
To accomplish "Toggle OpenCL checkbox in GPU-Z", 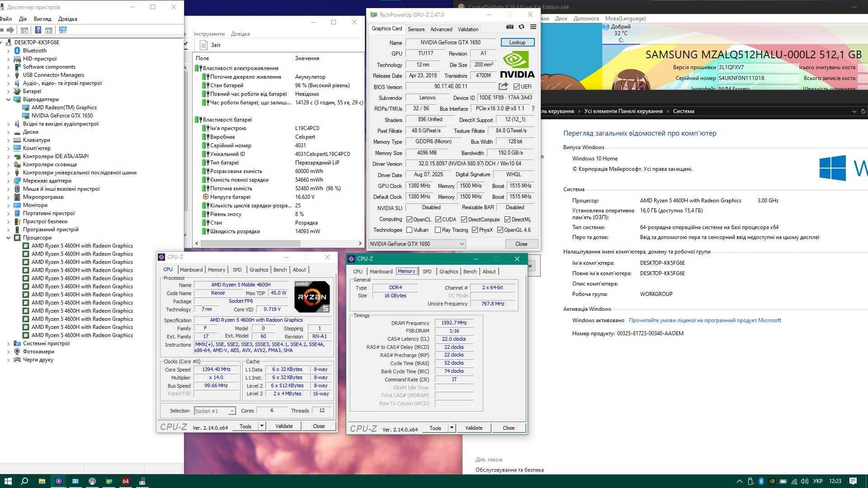I will 409,220.
